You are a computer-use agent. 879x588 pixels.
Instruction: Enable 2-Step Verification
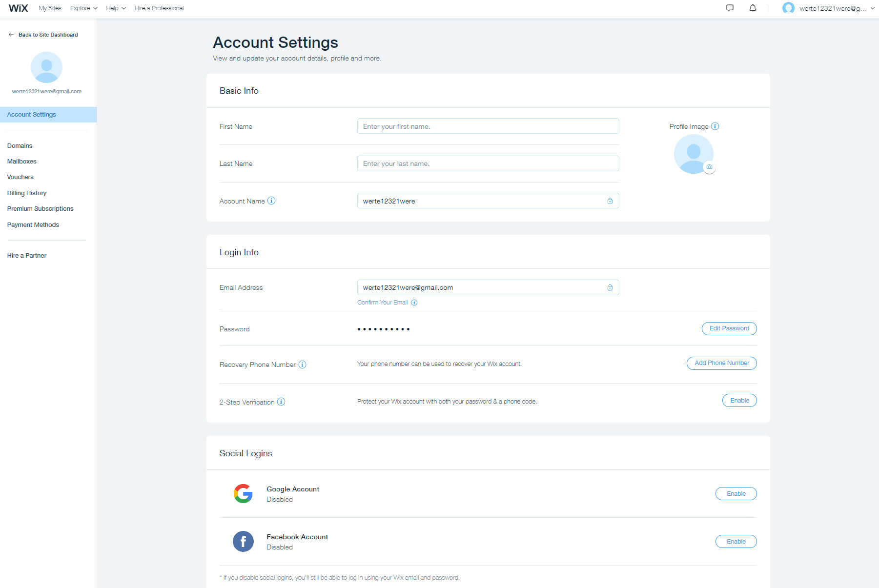tap(739, 400)
